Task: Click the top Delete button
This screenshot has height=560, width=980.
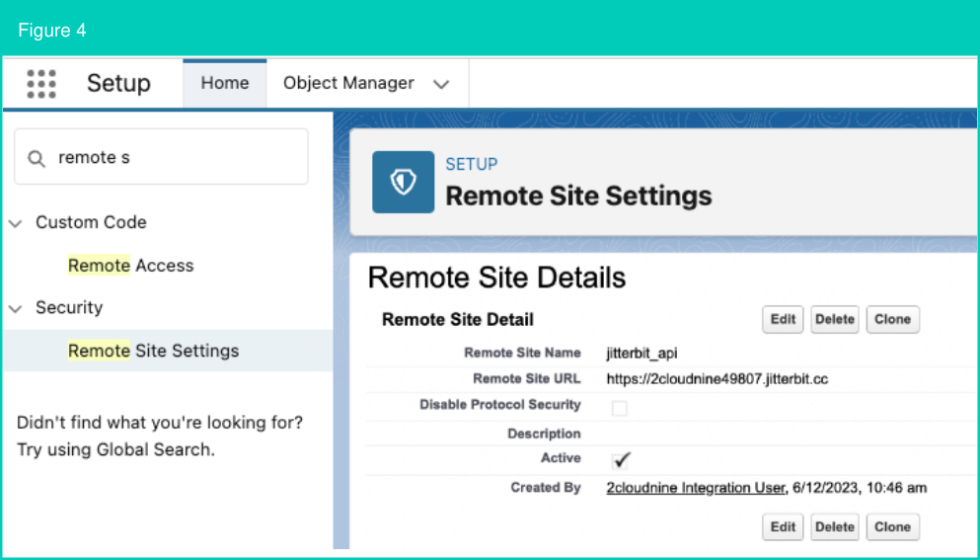Action: (x=834, y=319)
